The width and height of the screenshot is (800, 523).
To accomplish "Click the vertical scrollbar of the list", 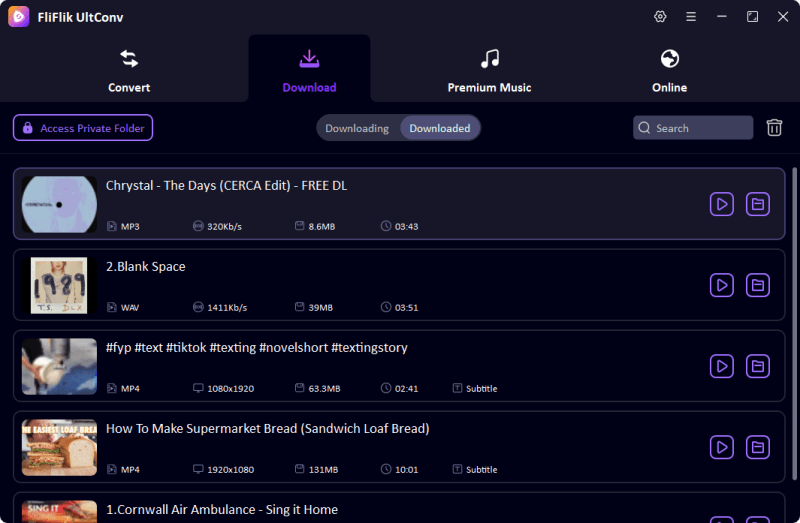I will [794, 324].
